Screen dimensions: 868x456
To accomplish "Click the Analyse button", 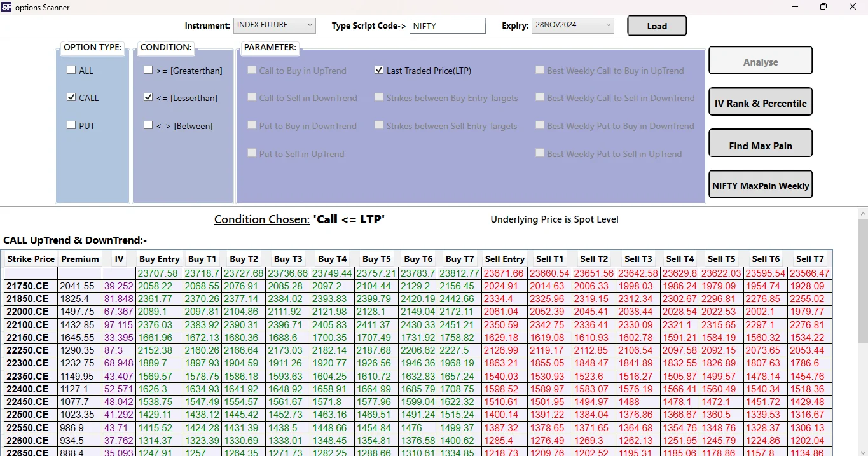I will point(760,60).
